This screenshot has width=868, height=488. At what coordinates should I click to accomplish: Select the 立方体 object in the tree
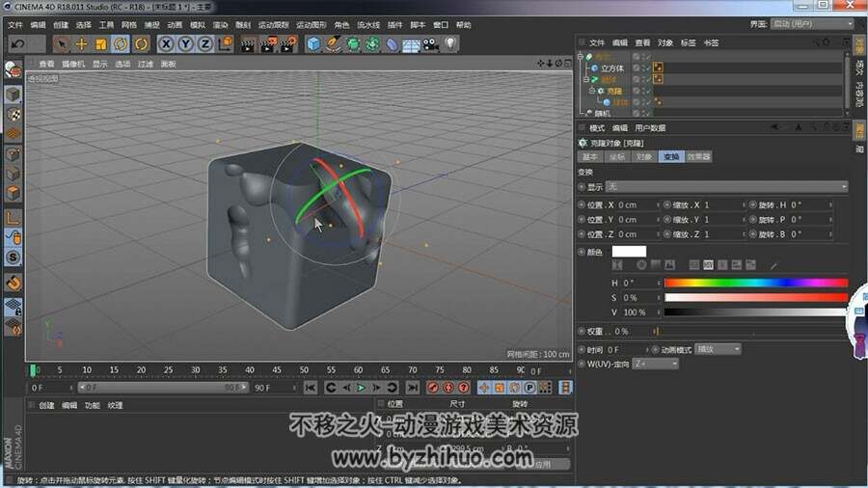pyautogui.click(x=612, y=68)
